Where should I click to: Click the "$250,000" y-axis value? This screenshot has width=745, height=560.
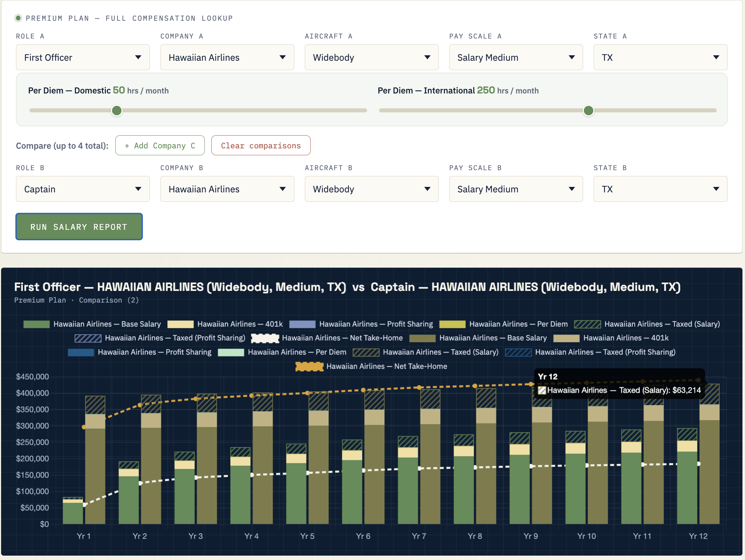point(32,442)
